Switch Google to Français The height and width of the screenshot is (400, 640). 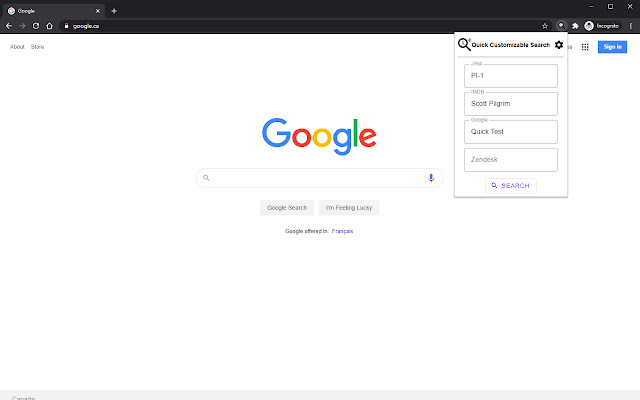(342, 231)
